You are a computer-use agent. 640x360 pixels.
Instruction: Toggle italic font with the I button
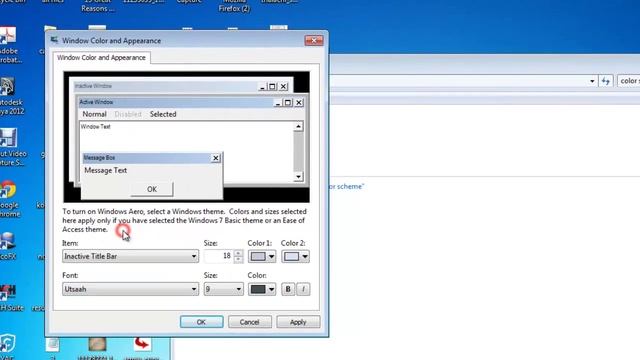pyautogui.click(x=303, y=289)
